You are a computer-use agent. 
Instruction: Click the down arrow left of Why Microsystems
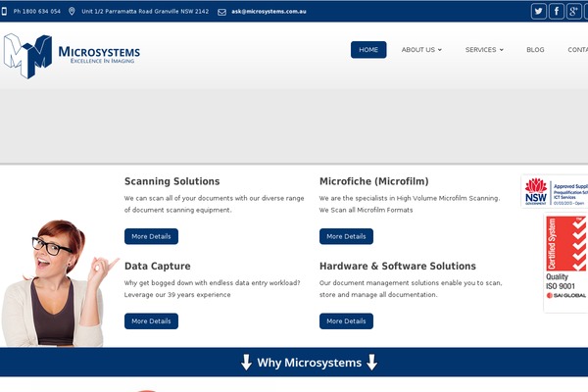(246, 363)
